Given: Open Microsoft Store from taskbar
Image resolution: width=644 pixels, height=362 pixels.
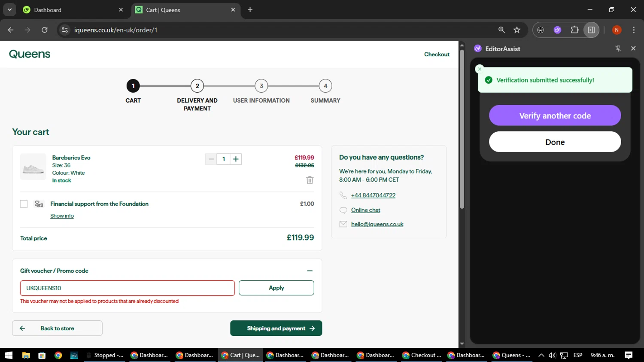Looking at the screenshot, I should coord(42,355).
